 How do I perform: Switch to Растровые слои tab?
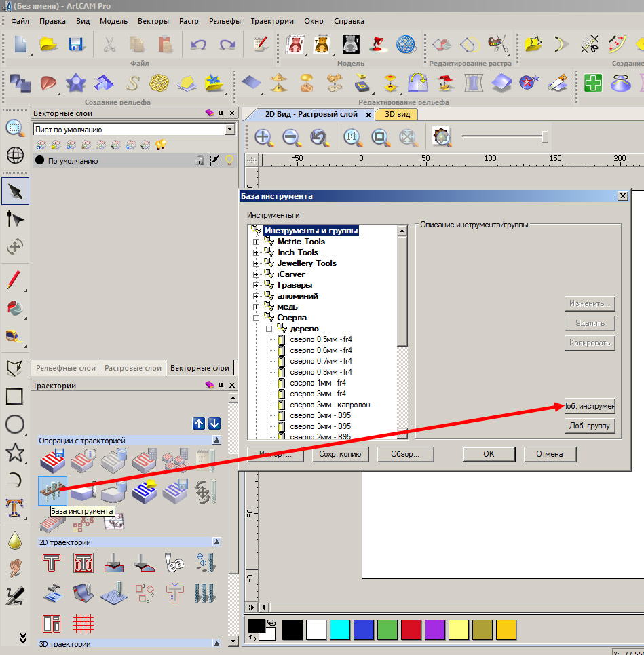(x=133, y=368)
